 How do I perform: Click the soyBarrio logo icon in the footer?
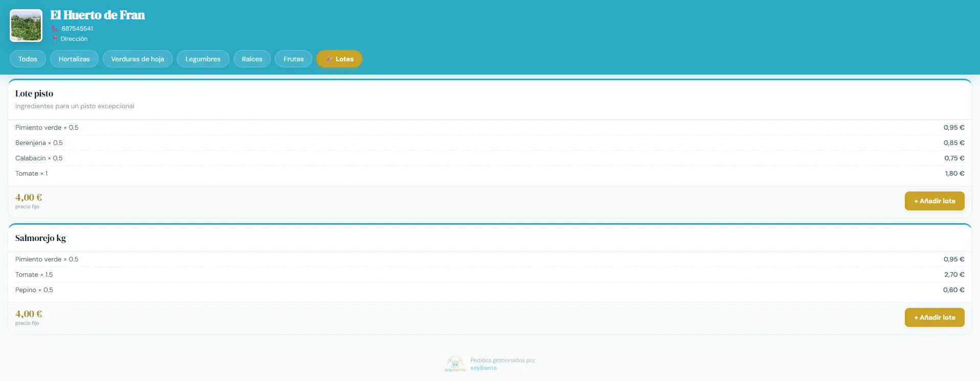pyautogui.click(x=455, y=364)
